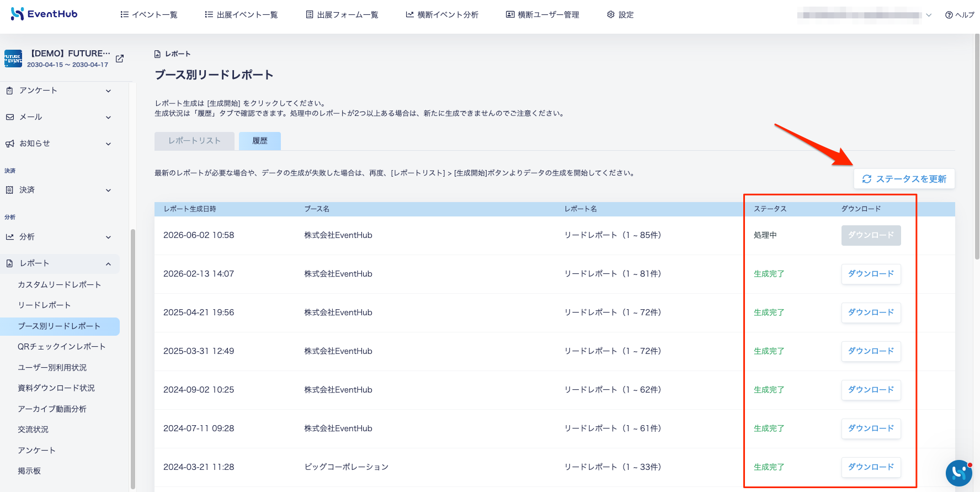This screenshot has height=492, width=980.
Task: Click the FUTURE EVENT thumbnail image
Action: tap(13, 59)
